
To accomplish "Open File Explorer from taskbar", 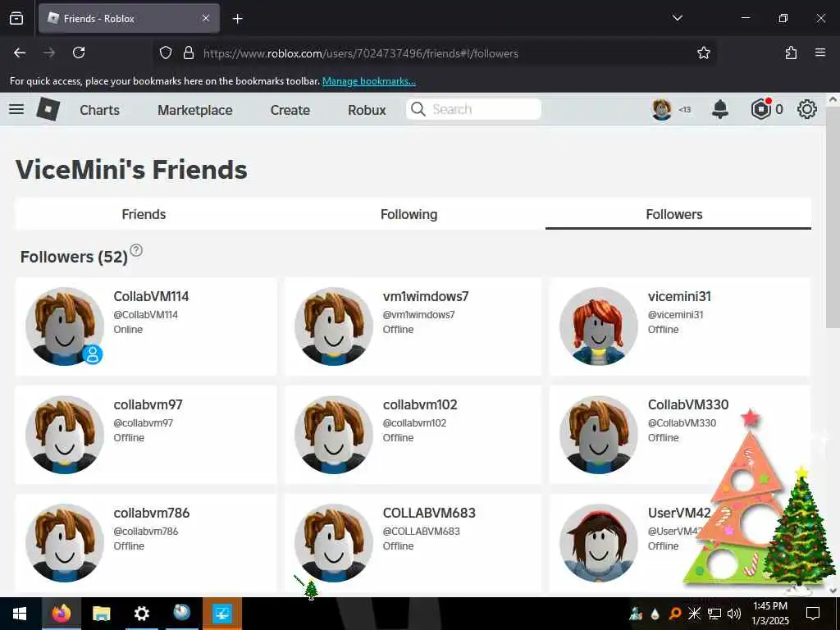I will click(101, 614).
